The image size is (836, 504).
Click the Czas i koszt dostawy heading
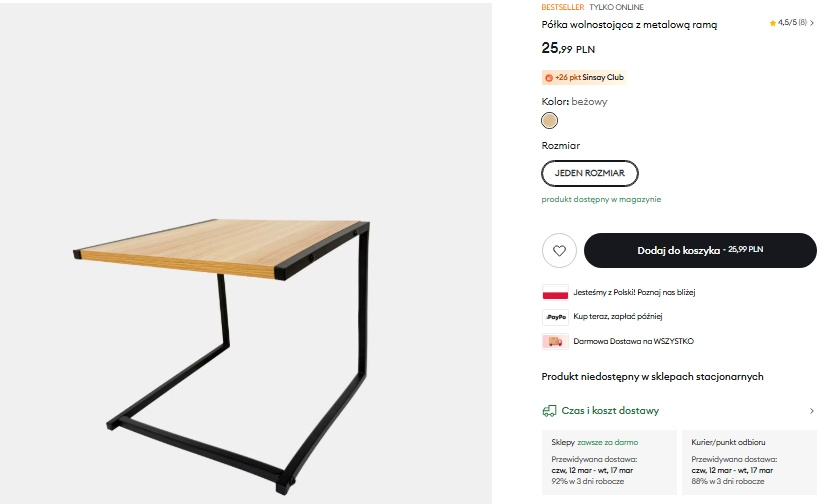[x=610, y=411]
